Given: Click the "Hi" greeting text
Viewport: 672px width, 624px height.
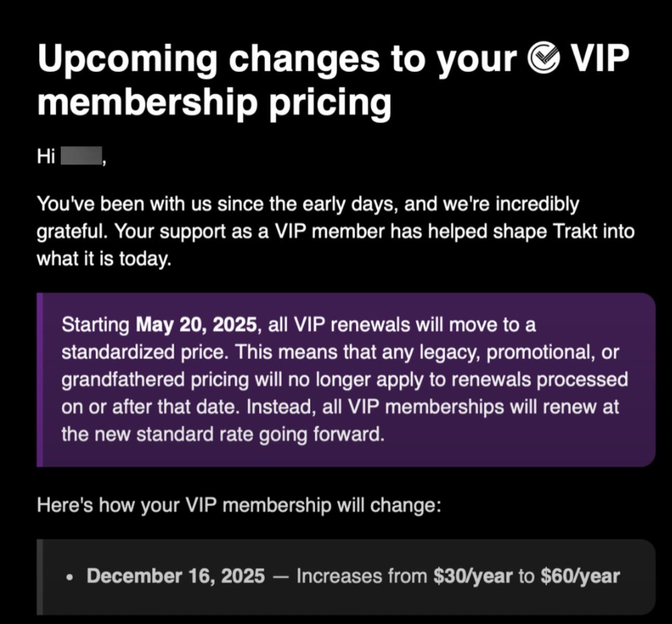Looking at the screenshot, I should click(46, 156).
